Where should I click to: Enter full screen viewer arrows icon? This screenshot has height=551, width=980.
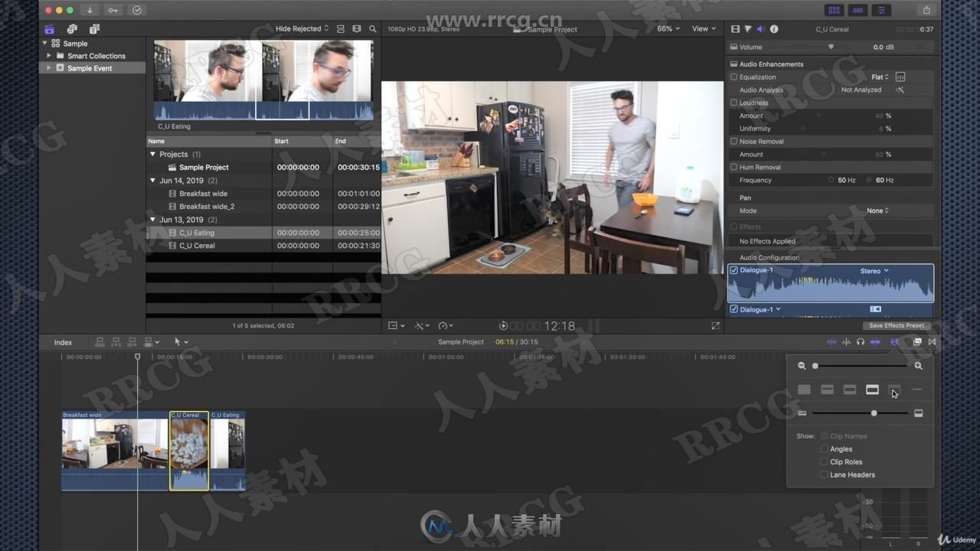pyautogui.click(x=715, y=325)
